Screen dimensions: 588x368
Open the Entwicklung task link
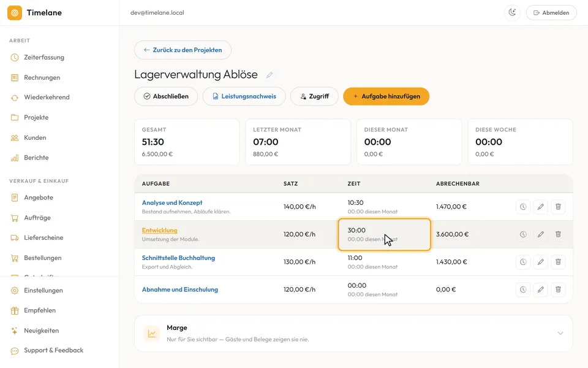(159, 231)
